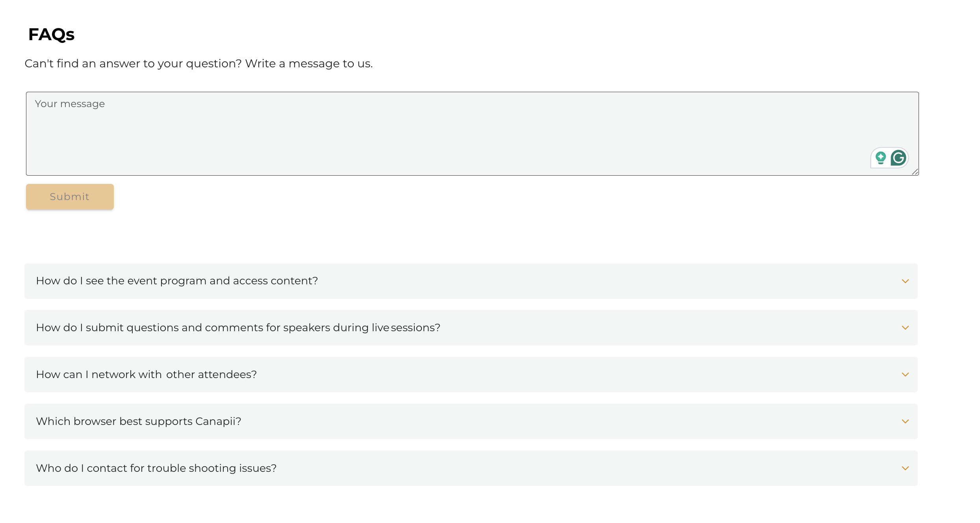Click "Write a message to us" sentence
The width and height of the screenshot is (980, 523).
309,63
